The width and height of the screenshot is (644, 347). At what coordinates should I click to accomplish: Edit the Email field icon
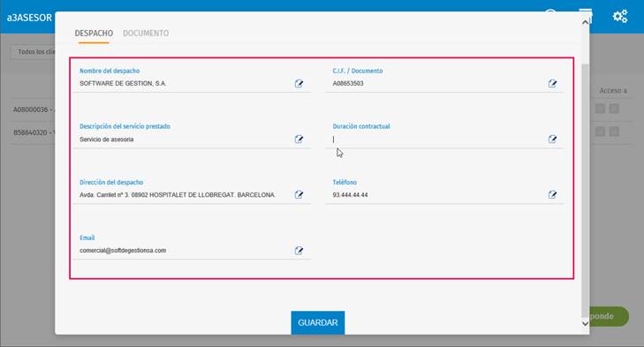(x=299, y=251)
